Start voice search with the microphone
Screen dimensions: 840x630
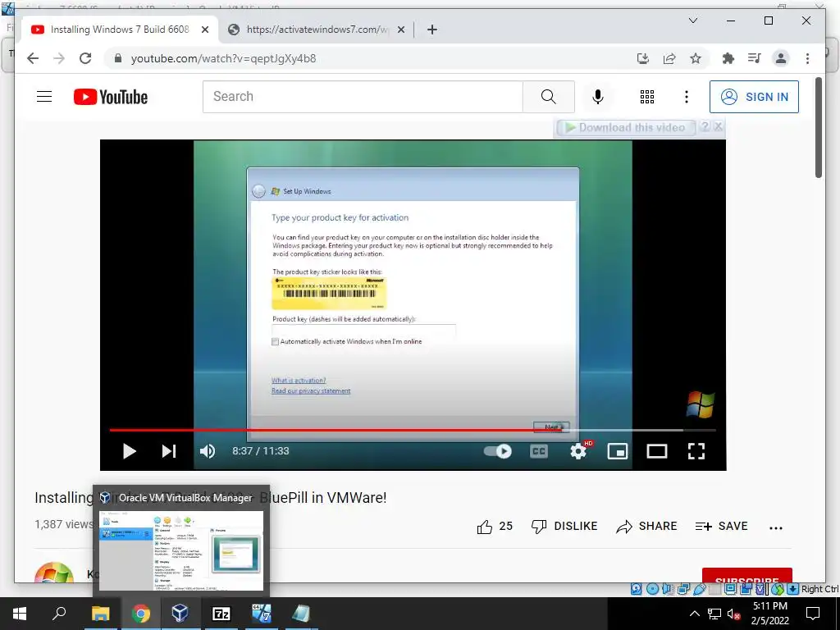point(598,97)
